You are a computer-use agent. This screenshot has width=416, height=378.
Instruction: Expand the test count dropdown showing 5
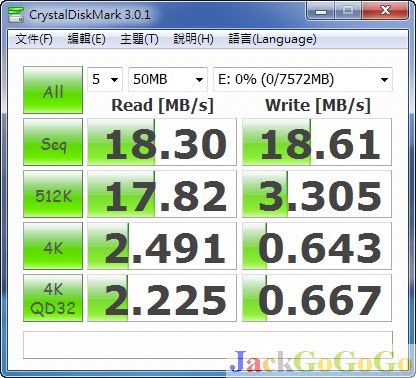click(105, 79)
